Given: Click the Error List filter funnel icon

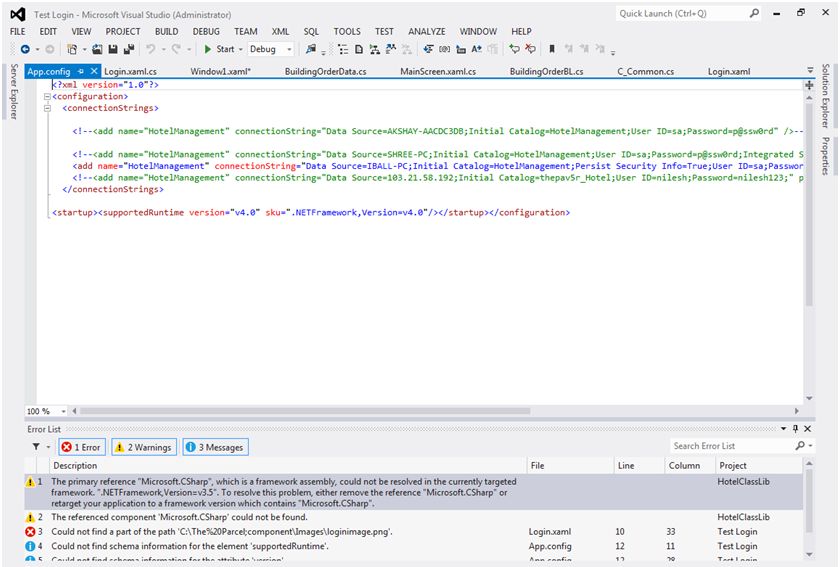Looking at the screenshot, I should click(x=35, y=447).
